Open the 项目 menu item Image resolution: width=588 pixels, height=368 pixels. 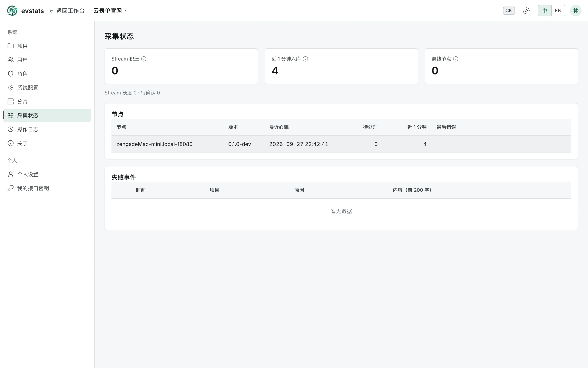[x=47, y=46]
